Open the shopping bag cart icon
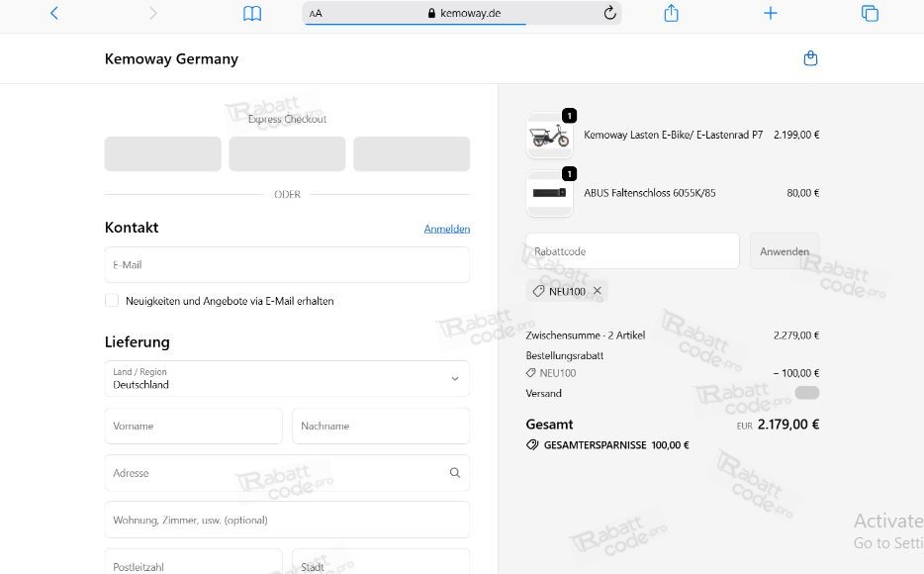Viewport: 924px width, 574px height. pos(811,57)
